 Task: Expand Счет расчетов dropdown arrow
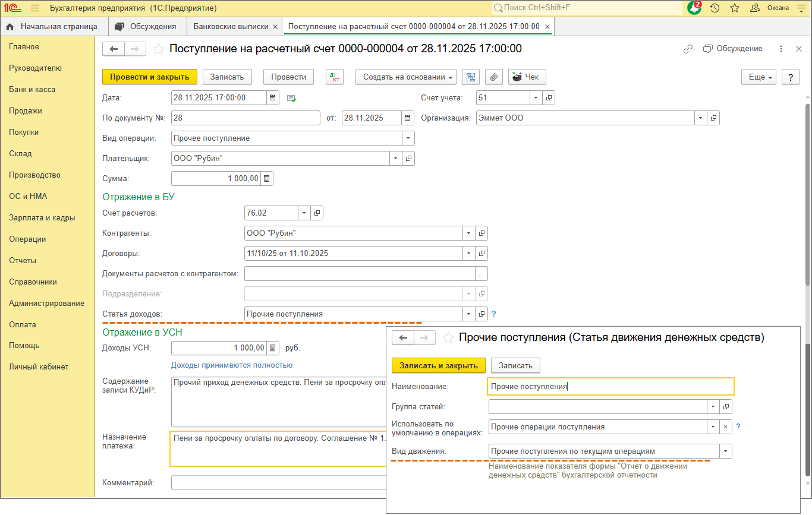(x=304, y=213)
